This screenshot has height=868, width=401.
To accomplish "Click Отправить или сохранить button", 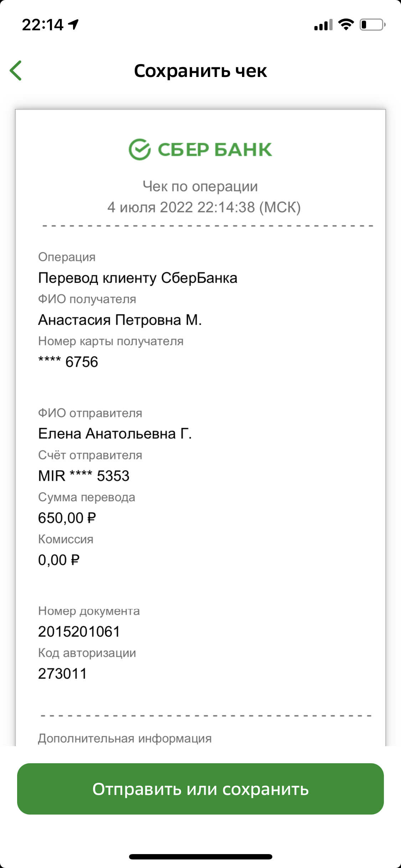I will point(200,789).
